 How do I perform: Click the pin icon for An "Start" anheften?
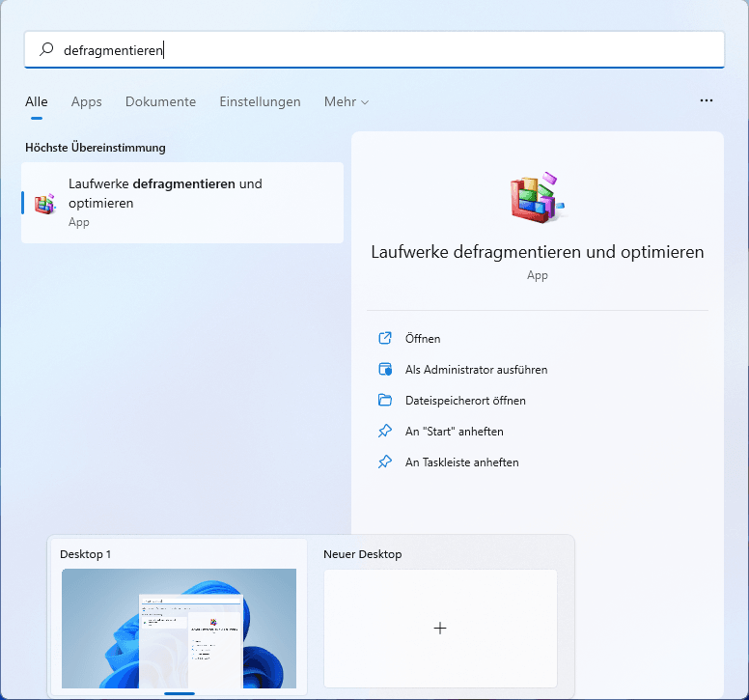coord(385,431)
